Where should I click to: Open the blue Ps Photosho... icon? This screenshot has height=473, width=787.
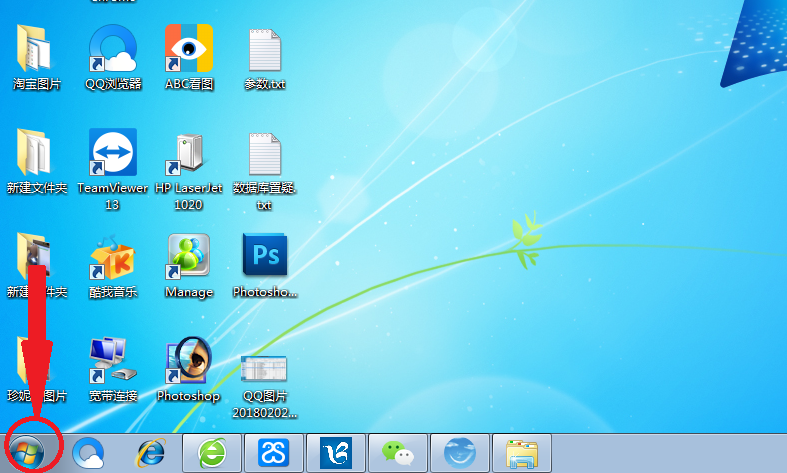(265, 266)
